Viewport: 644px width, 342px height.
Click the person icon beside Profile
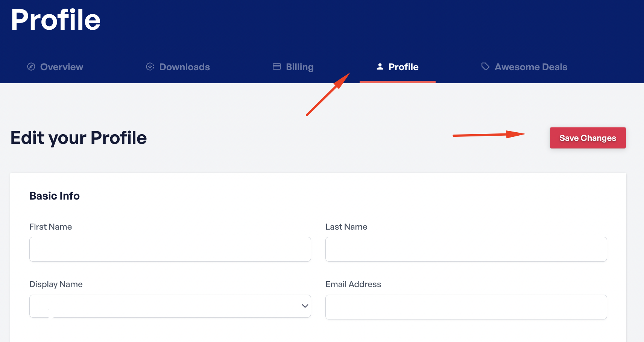click(380, 67)
